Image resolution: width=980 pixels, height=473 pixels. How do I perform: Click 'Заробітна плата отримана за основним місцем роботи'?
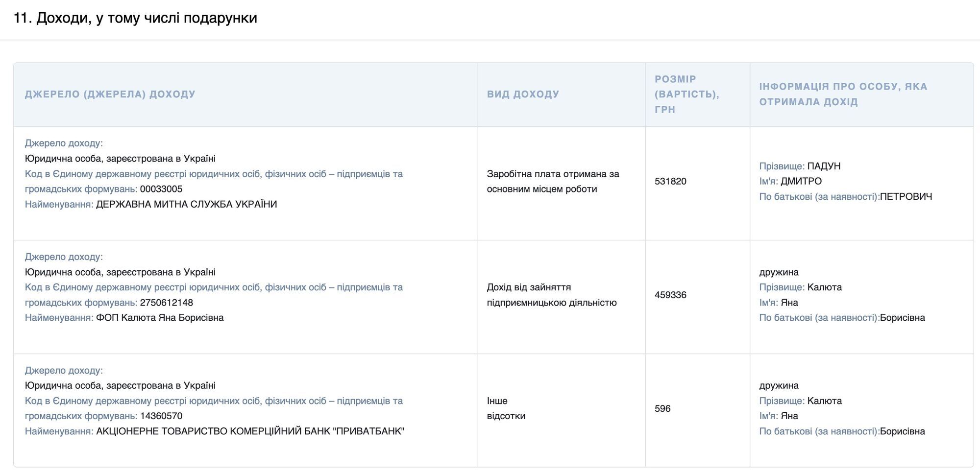[x=553, y=181]
